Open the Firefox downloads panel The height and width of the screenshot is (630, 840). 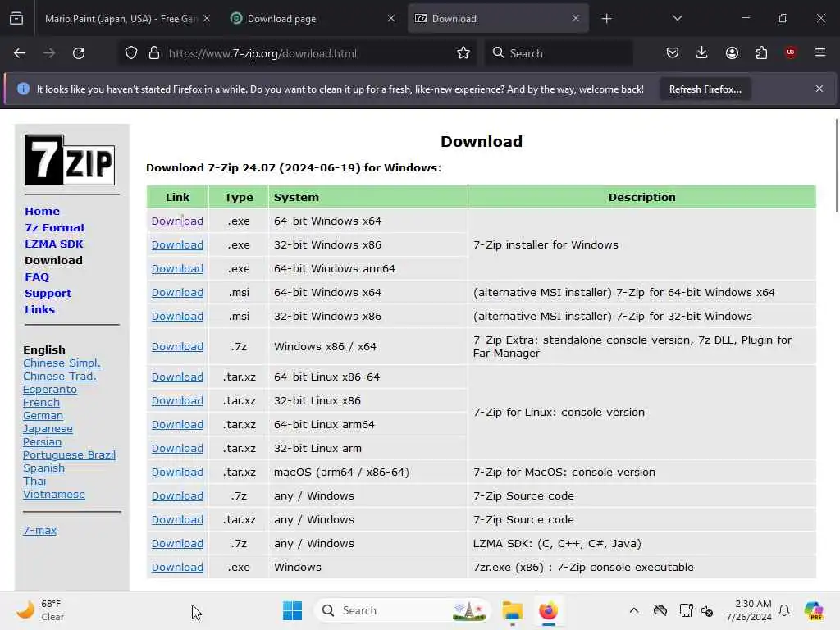click(x=702, y=52)
